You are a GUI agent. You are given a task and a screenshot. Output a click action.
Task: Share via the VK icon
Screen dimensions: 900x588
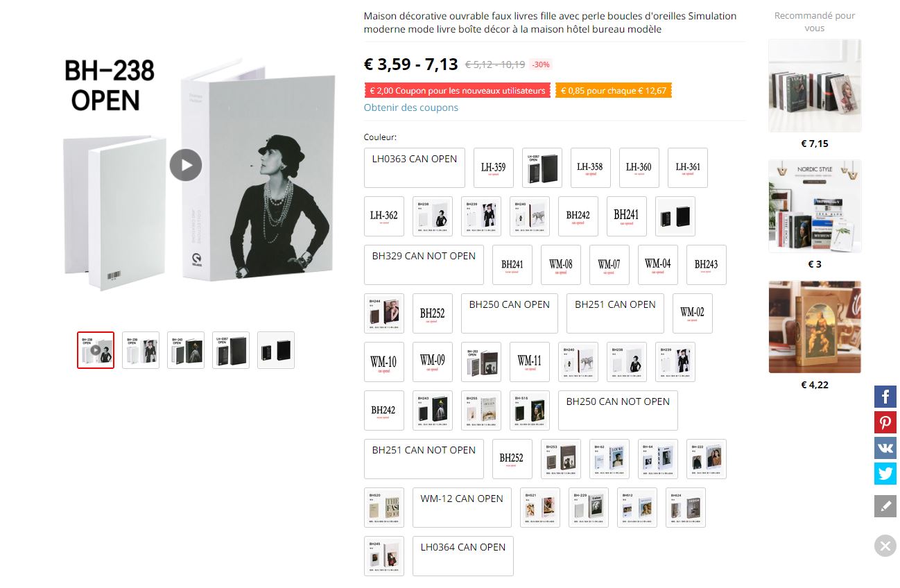885,448
